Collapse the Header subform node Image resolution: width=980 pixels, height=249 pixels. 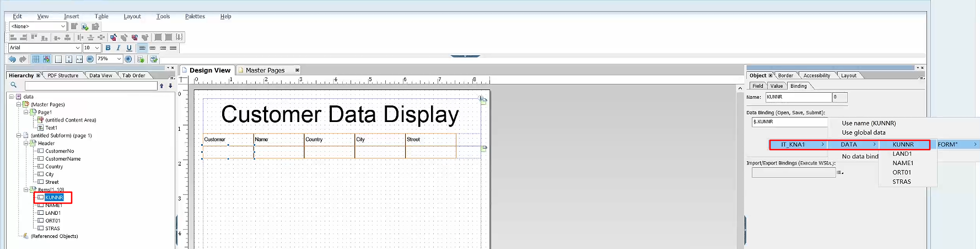pos(26,143)
